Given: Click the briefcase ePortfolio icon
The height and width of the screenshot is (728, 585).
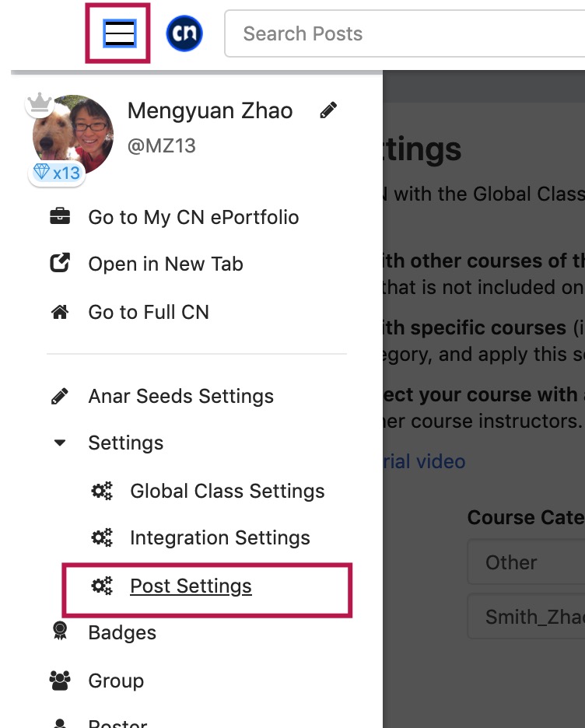Looking at the screenshot, I should [x=60, y=216].
